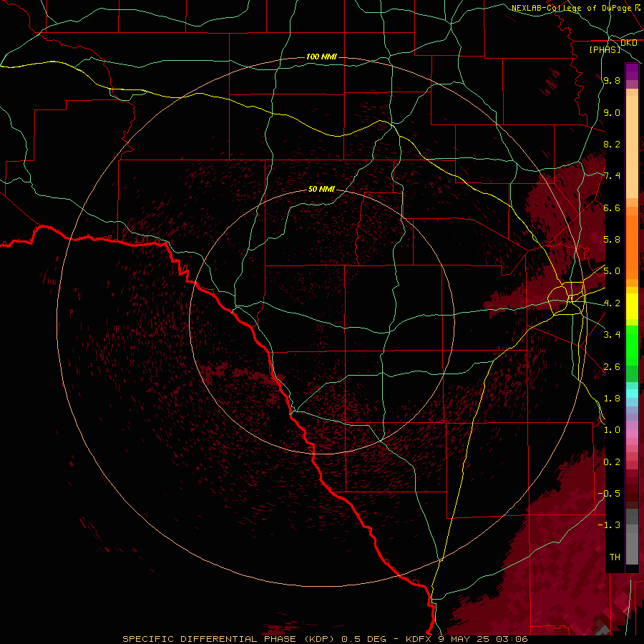644x644 pixels.
Task: Click the 5.0 legend value
Action: point(612,271)
